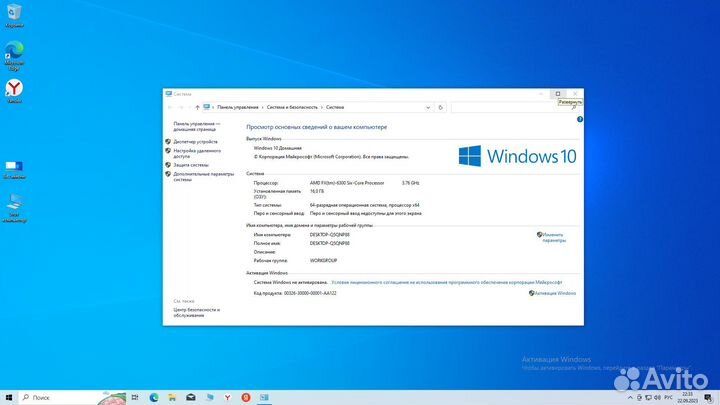Click the active System window taskbar button
The image size is (720, 405).
point(264,397)
